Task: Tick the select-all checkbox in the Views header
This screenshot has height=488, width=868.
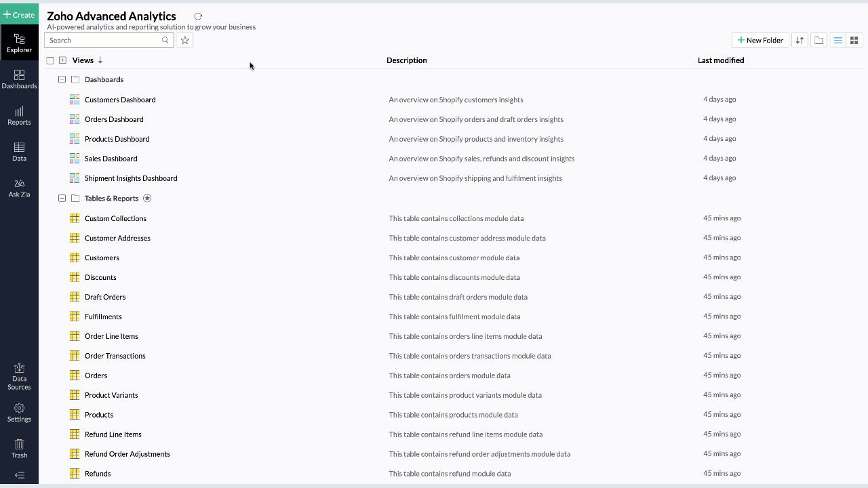Action: [x=50, y=60]
